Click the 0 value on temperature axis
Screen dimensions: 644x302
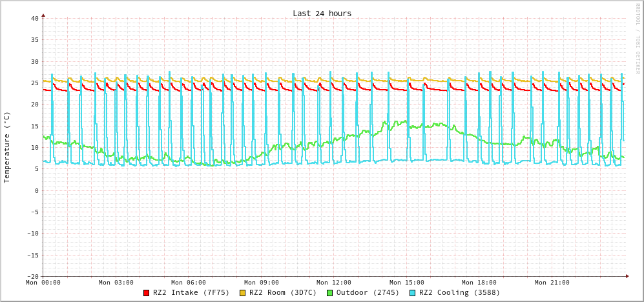pyautogui.click(x=37, y=190)
